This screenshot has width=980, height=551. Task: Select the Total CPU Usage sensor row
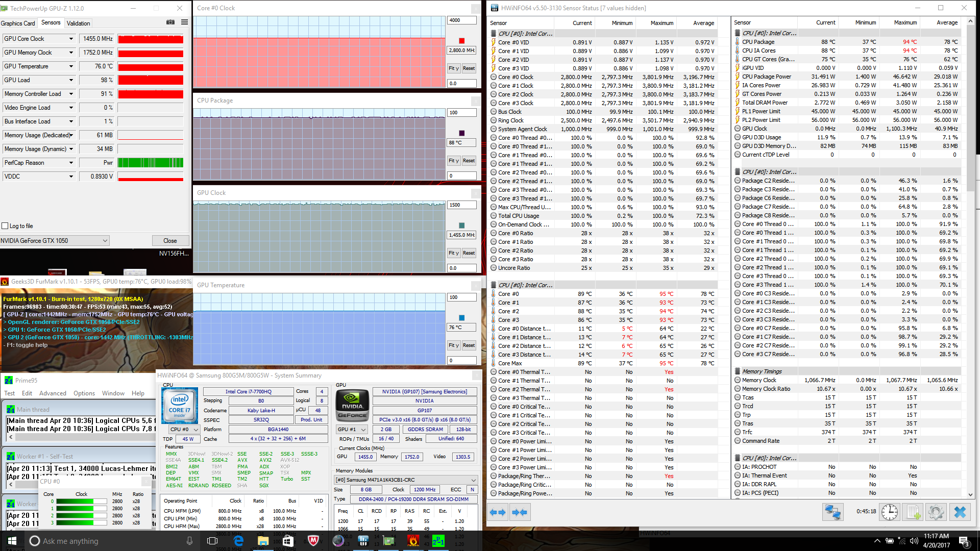[x=603, y=216]
